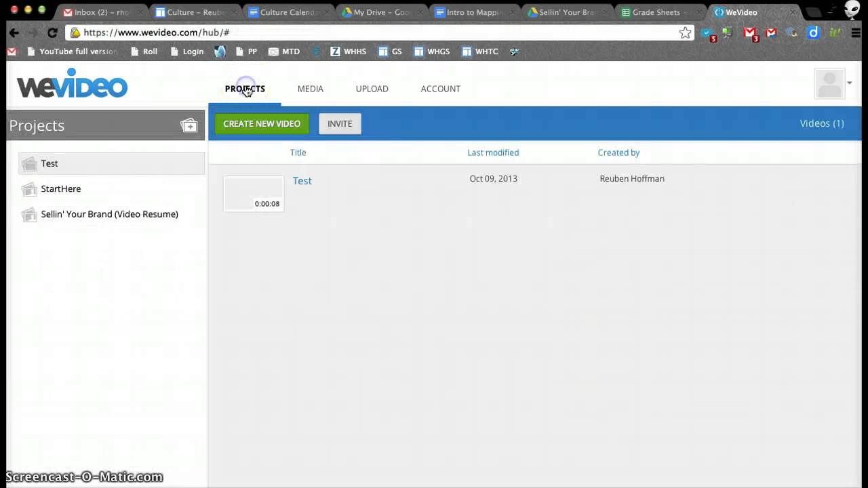868x488 pixels.
Task: Click the blue 'd' extension icon
Action: (x=814, y=33)
